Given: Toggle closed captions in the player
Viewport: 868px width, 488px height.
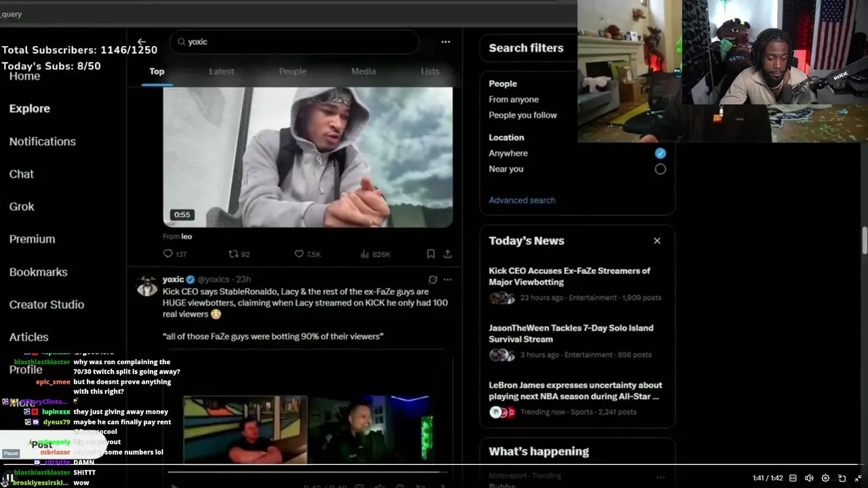Looking at the screenshot, I should point(793,478).
